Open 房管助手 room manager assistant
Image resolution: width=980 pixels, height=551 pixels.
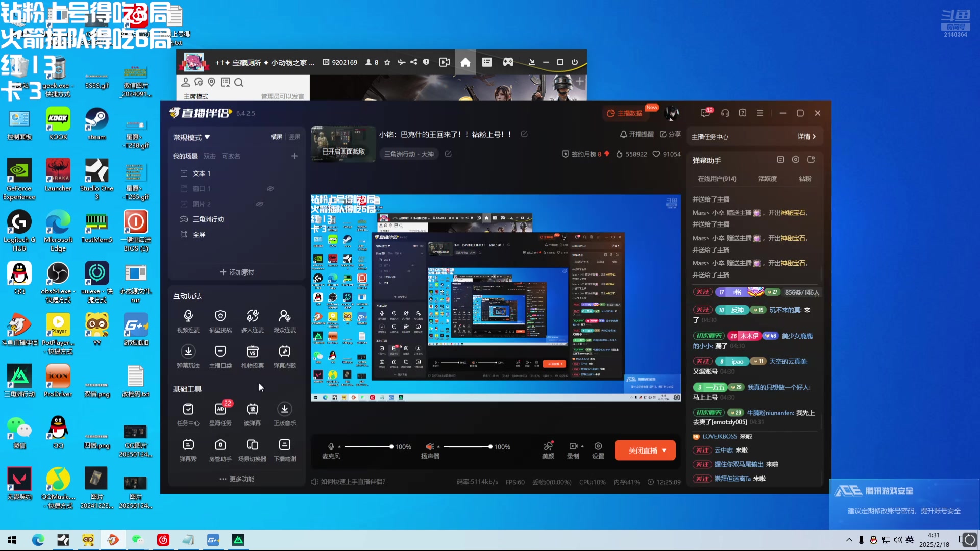click(x=220, y=450)
